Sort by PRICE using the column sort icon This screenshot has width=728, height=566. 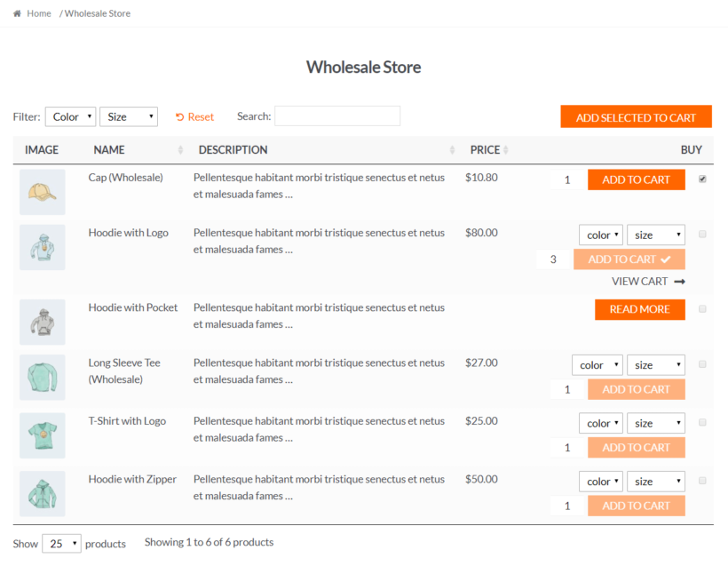coord(507,150)
